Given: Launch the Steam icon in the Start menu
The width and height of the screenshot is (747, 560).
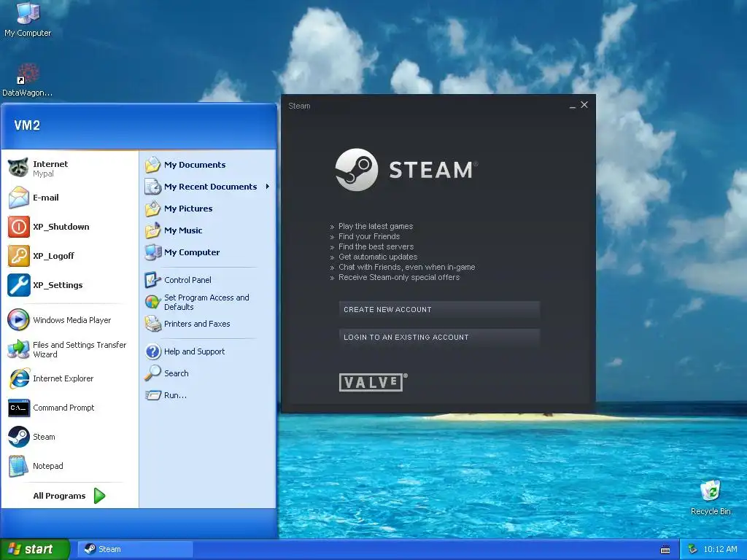Looking at the screenshot, I should pyautogui.click(x=18, y=437).
